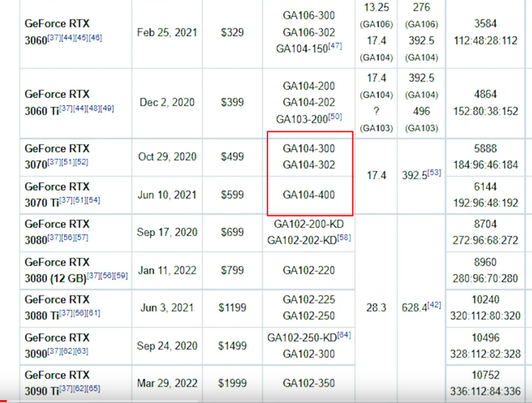Select the 10752 core count value
This screenshot has width=532, height=403.
point(486,375)
